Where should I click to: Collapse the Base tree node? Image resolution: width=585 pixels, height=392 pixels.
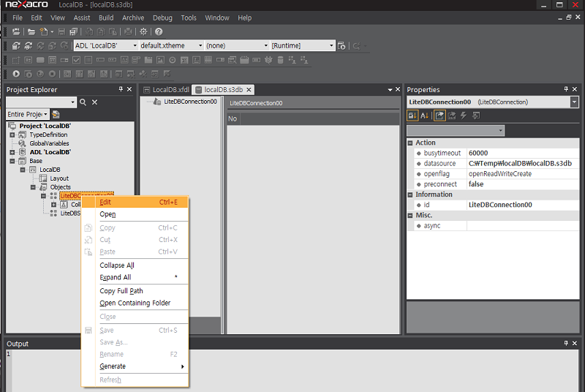click(12, 161)
